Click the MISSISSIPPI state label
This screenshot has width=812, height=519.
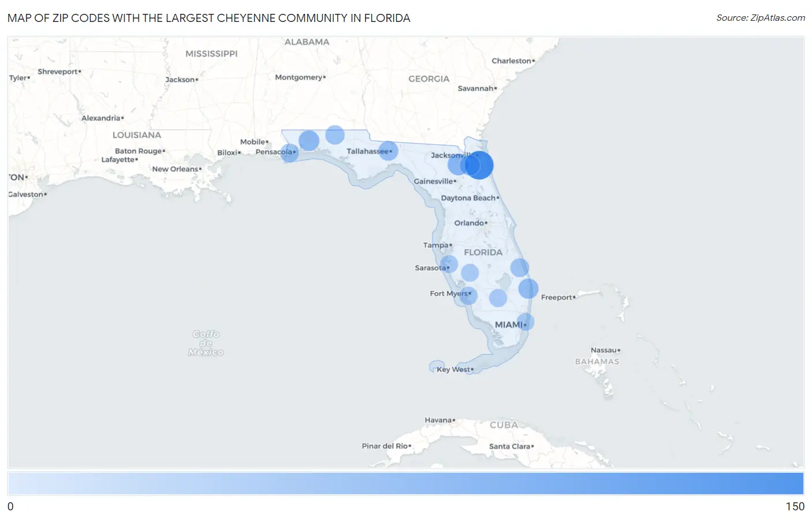(x=211, y=54)
